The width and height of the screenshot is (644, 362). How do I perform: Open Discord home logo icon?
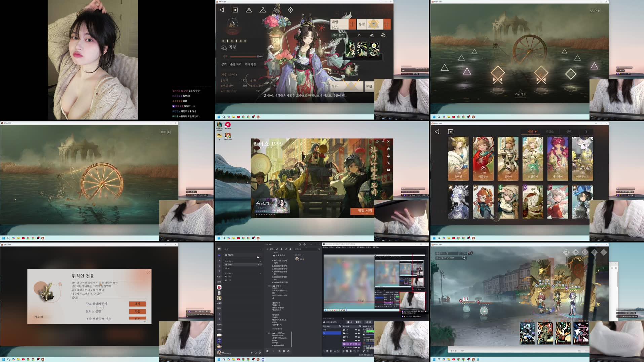(x=219, y=249)
